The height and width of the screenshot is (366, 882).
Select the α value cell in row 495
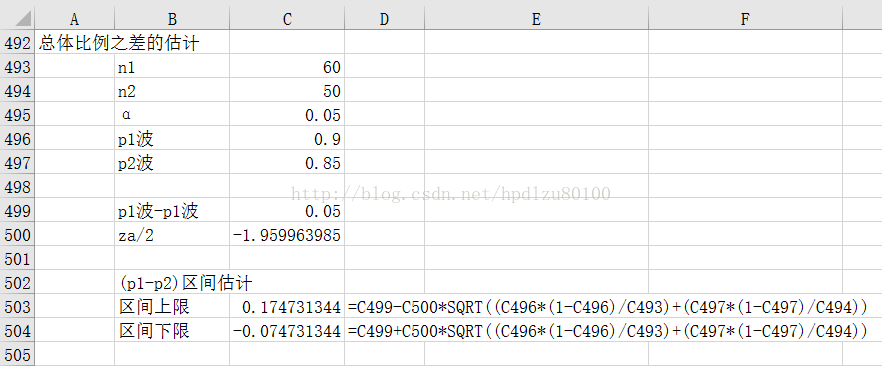(287, 115)
